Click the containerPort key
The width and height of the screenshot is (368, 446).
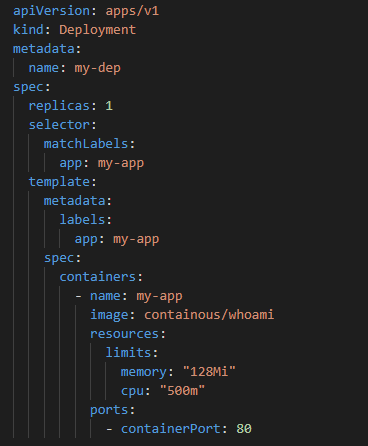tap(171, 429)
